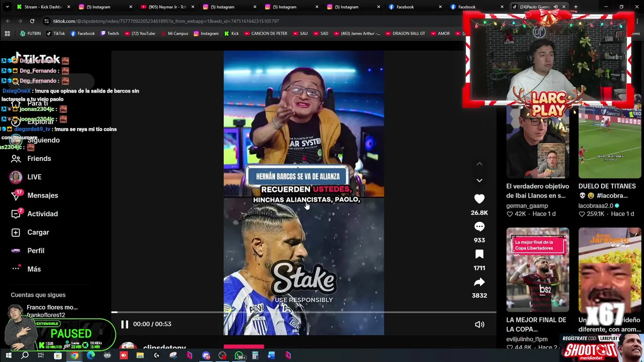
Task: Reload the page with the refresh icon
Action: coord(32,21)
